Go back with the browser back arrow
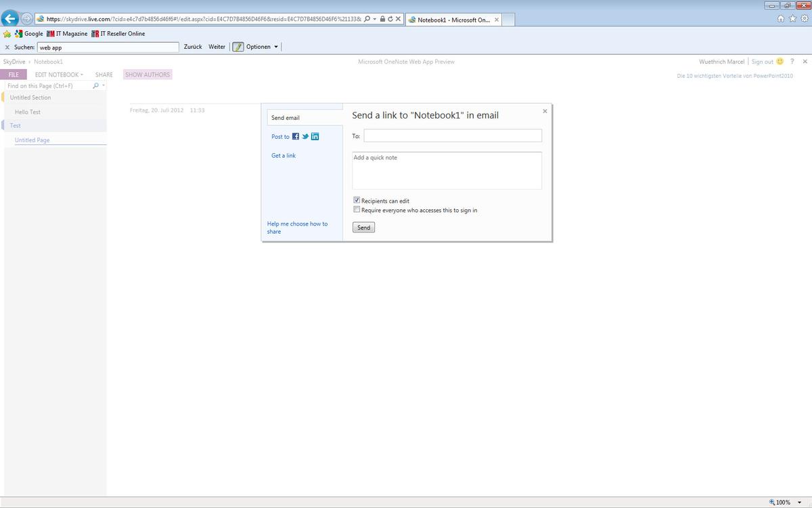Image resolution: width=812 pixels, height=508 pixels. coord(10,19)
